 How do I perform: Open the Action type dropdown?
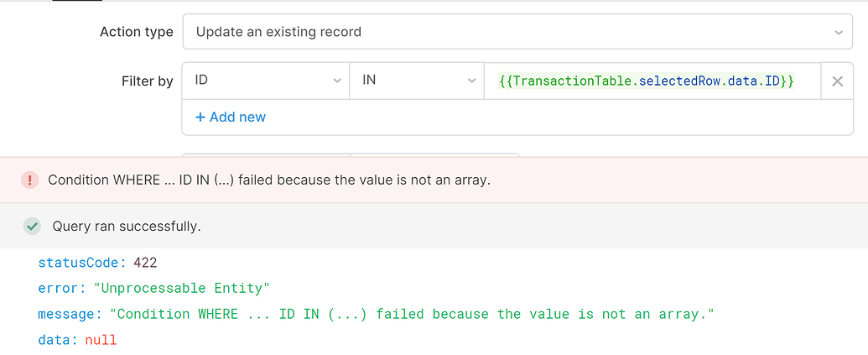coord(517,32)
